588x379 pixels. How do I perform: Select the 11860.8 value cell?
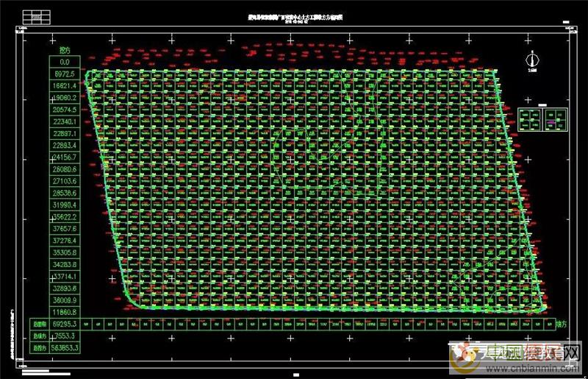click(62, 311)
